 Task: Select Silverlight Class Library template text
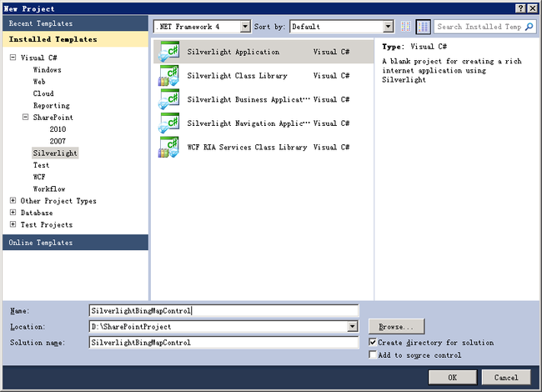tap(237, 75)
